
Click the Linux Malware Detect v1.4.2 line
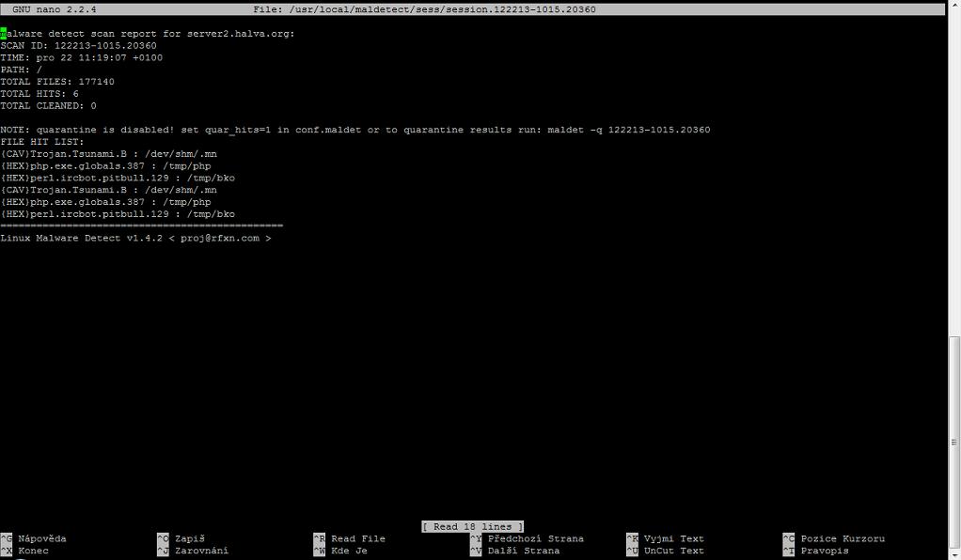pyautogui.click(x=135, y=238)
